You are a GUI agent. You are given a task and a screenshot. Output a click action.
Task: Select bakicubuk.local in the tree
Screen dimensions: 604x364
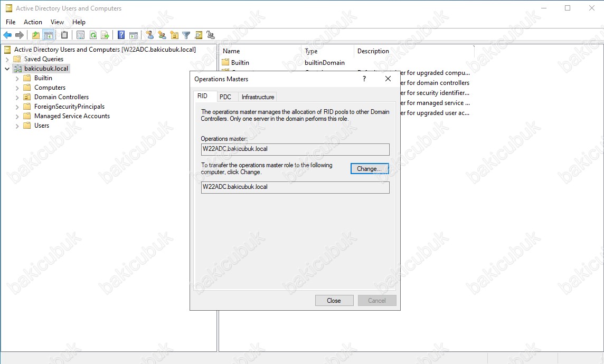46,69
